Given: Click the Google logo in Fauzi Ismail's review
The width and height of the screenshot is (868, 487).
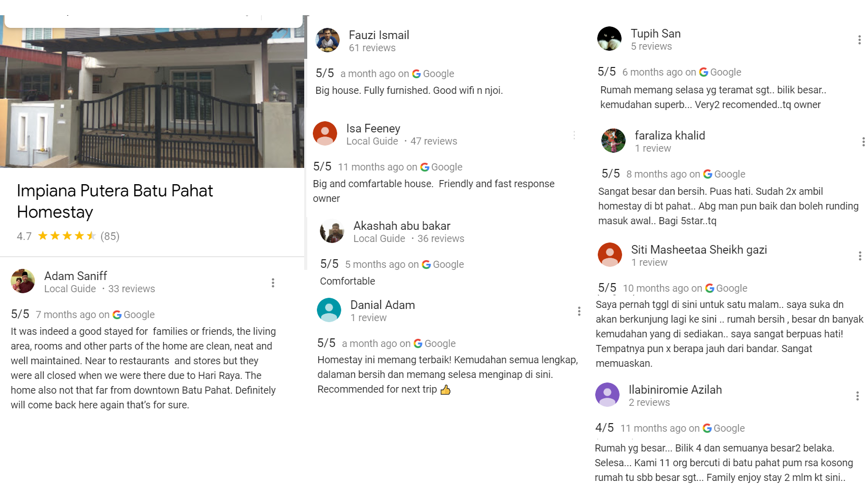Looking at the screenshot, I should pyautogui.click(x=416, y=74).
